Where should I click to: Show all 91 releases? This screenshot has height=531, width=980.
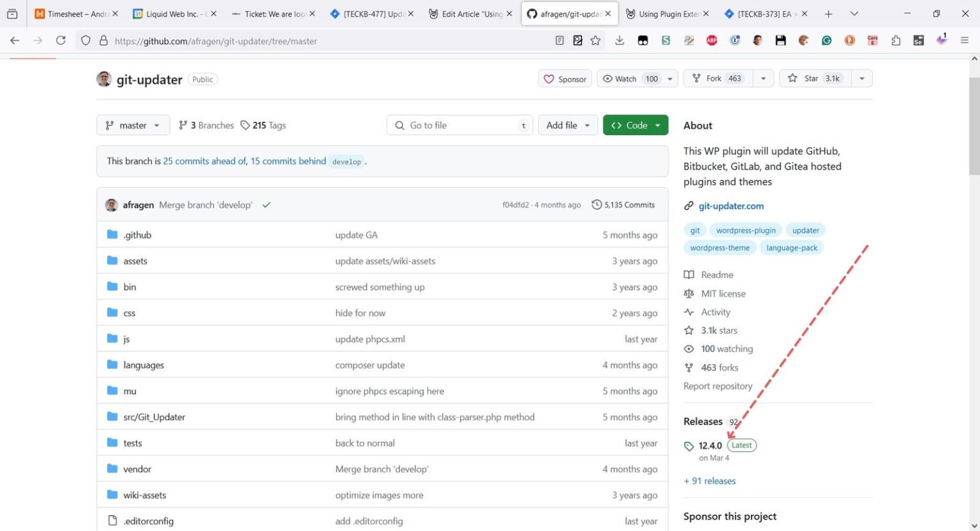[x=709, y=481]
